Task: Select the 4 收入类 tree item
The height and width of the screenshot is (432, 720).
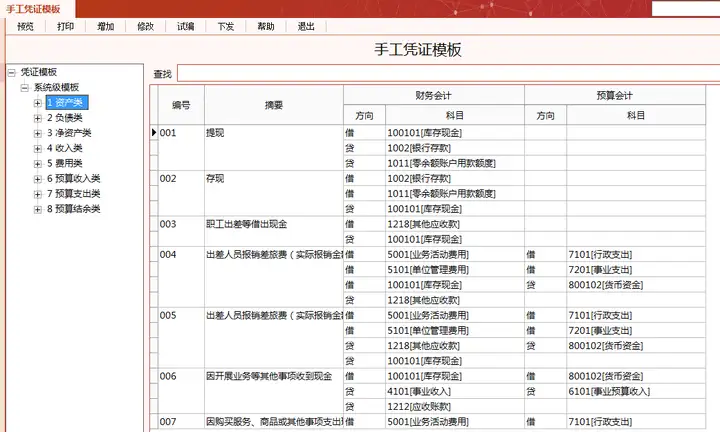Action: click(65, 148)
